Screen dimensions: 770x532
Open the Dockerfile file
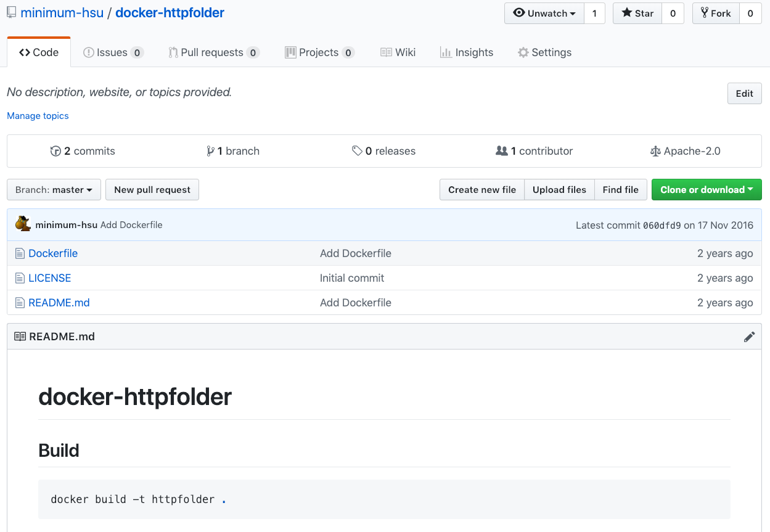[x=53, y=253]
